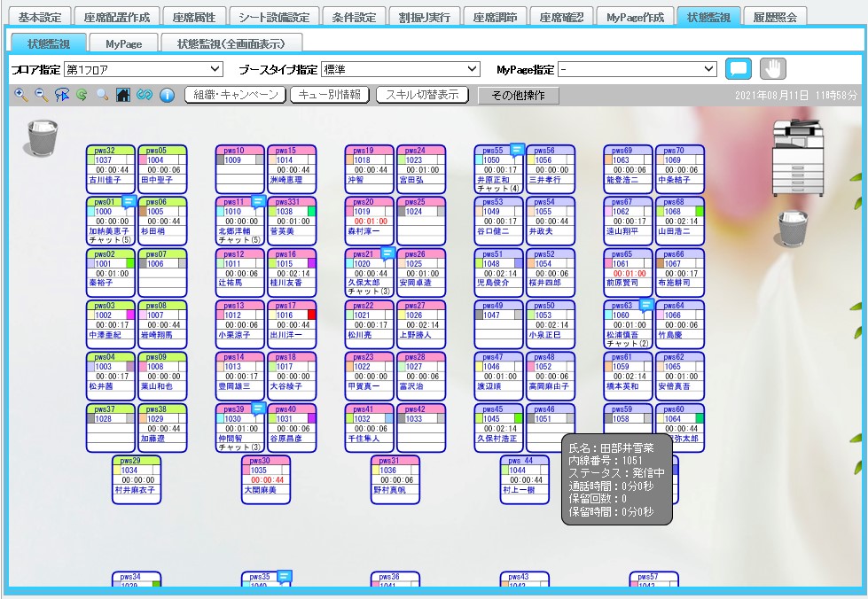Viewport: 868px width, 599px height.
Task: Open chat bubble on seat pws01
Action: 128,202
